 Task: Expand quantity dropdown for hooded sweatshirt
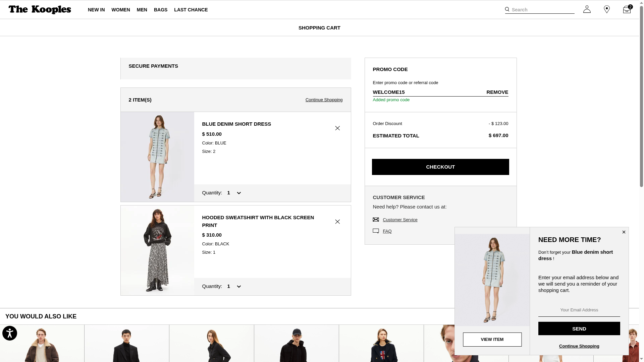[234, 286]
